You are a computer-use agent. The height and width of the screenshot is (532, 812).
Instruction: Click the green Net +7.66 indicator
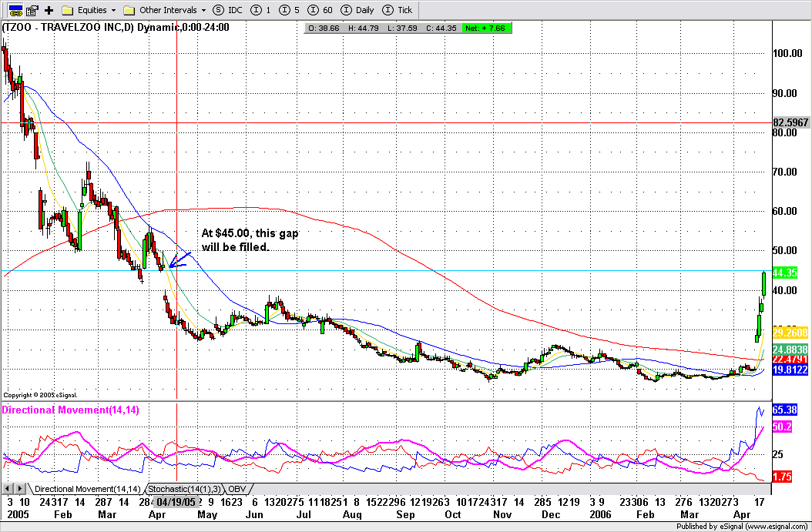(x=486, y=28)
